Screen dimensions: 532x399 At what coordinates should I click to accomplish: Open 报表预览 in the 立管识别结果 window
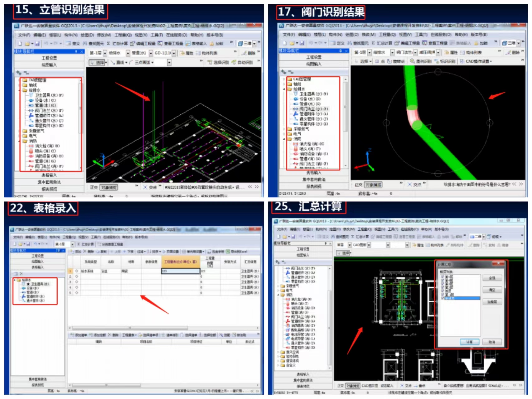tap(49, 189)
